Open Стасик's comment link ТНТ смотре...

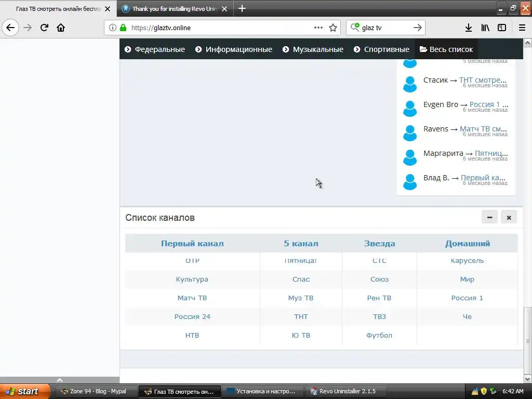(x=483, y=80)
